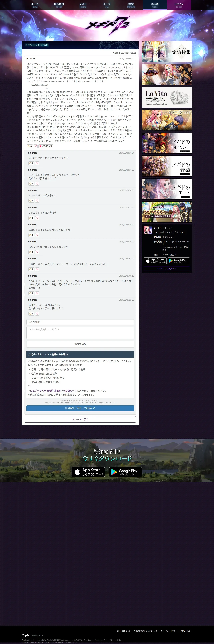Image resolution: width=214 pixels, height=644 pixels.
Task: Click sidebar Google Play badge
Action: tap(178, 261)
